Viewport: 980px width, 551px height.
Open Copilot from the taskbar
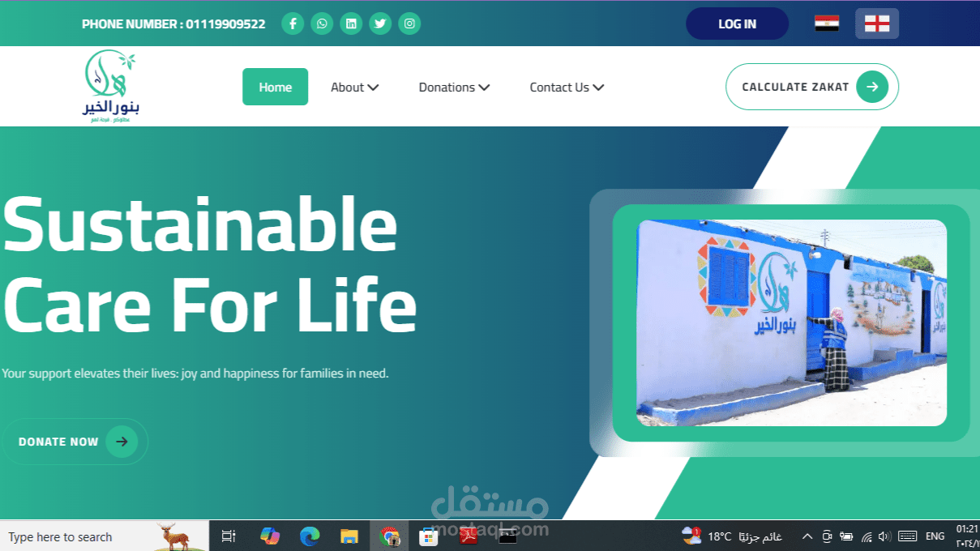[269, 536]
